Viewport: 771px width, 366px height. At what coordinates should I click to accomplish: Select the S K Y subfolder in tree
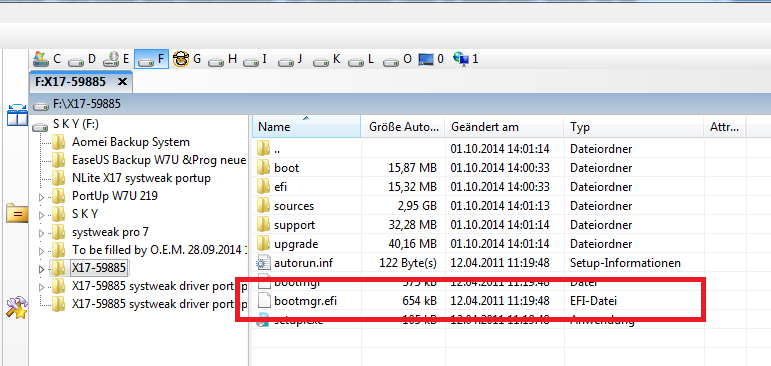[x=85, y=214]
